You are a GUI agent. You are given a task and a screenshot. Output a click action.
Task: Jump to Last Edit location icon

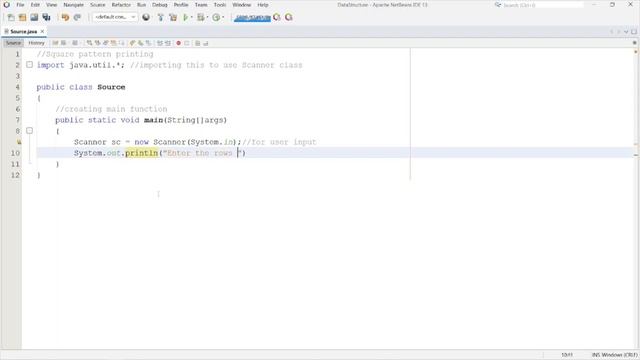[x=56, y=43]
